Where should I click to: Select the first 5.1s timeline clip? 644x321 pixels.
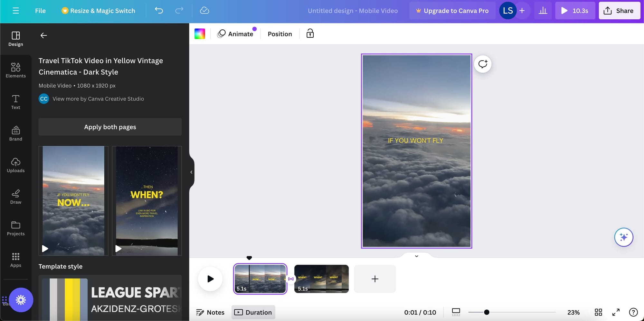[x=260, y=279]
